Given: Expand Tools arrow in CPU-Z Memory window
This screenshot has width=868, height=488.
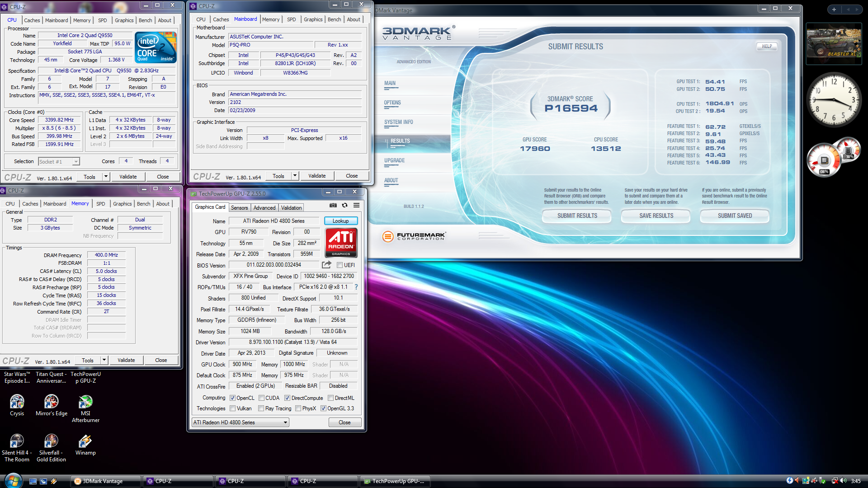Looking at the screenshot, I should (x=104, y=360).
